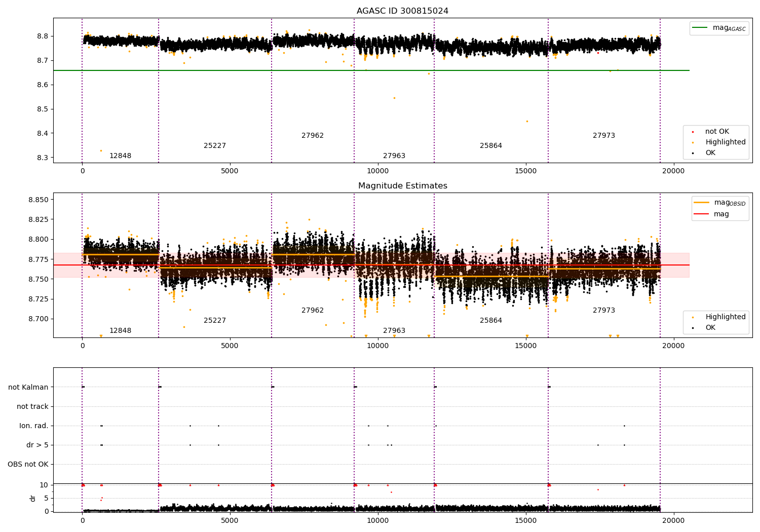
Task: Click the 8.775 y-axis tick label
Action: point(38,259)
